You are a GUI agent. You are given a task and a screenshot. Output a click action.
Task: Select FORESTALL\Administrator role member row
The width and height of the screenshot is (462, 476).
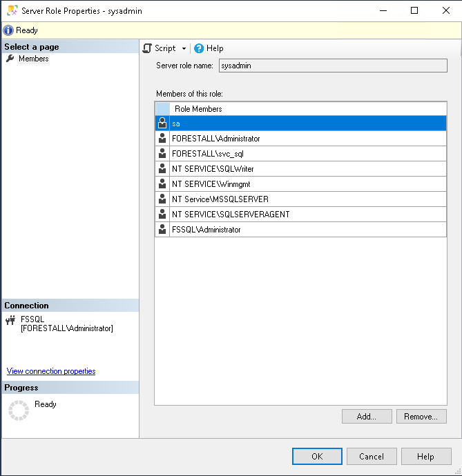216,139
